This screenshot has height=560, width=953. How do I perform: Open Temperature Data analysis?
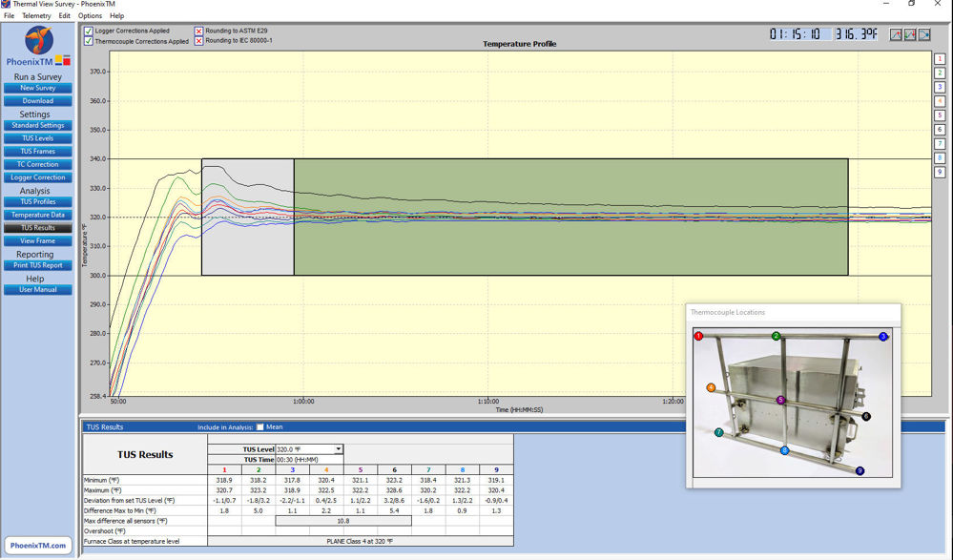pyautogui.click(x=38, y=216)
